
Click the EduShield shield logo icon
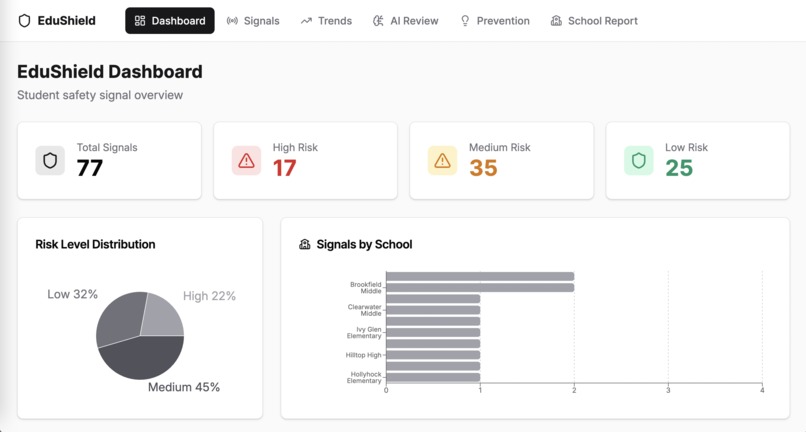[24, 21]
